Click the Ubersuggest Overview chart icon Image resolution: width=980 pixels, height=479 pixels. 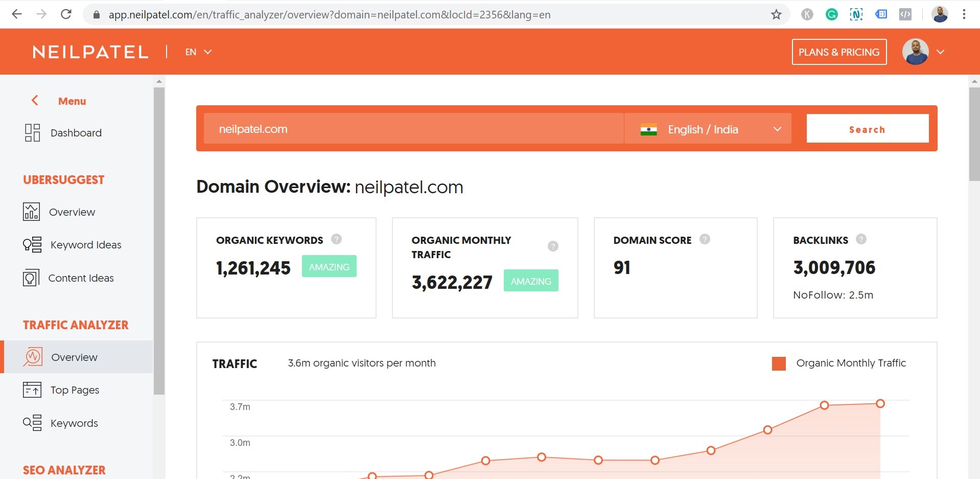[31, 212]
